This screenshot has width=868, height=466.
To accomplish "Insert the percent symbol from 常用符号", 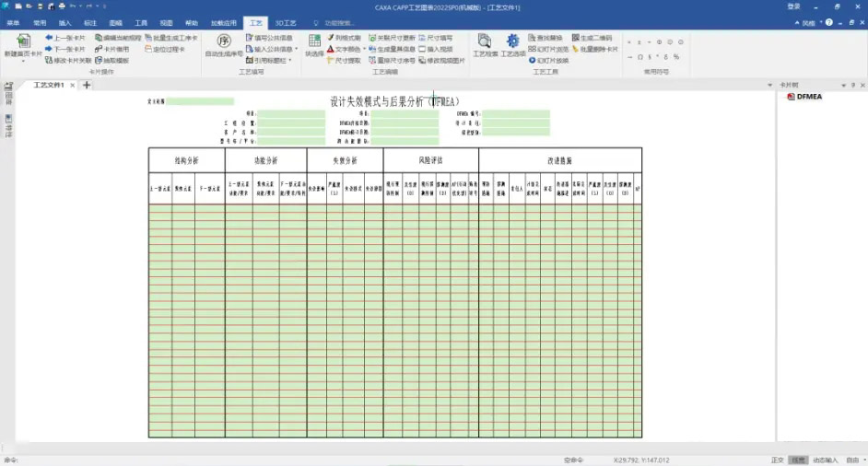I will pyautogui.click(x=676, y=56).
